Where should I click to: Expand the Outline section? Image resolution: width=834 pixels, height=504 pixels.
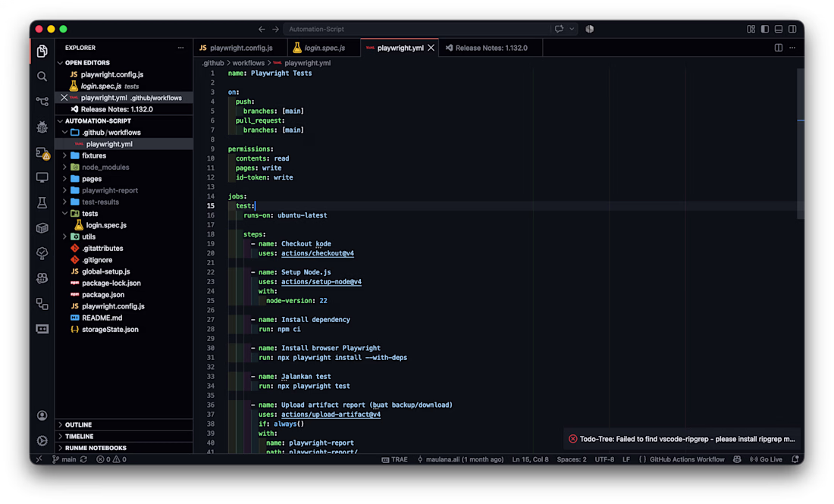pyautogui.click(x=124, y=424)
